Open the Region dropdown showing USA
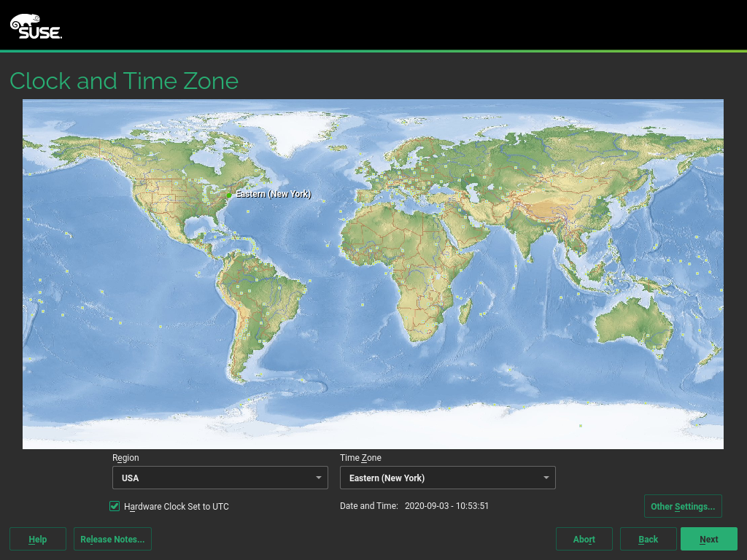 point(220,478)
